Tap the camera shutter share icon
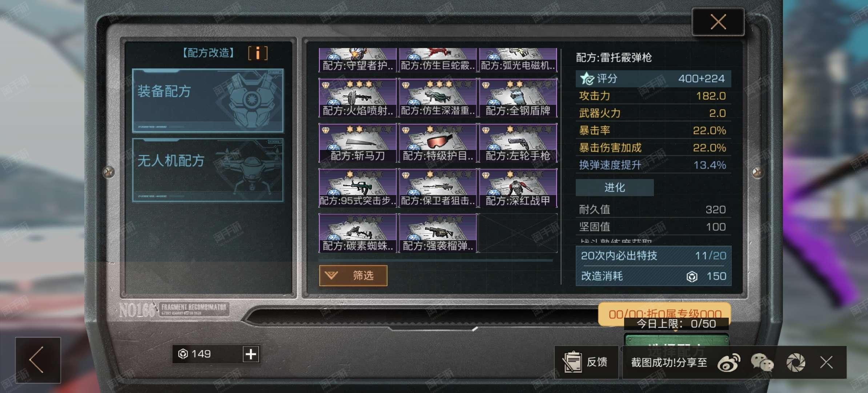This screenshot has width=868, height=393. (x=796, y=362)
